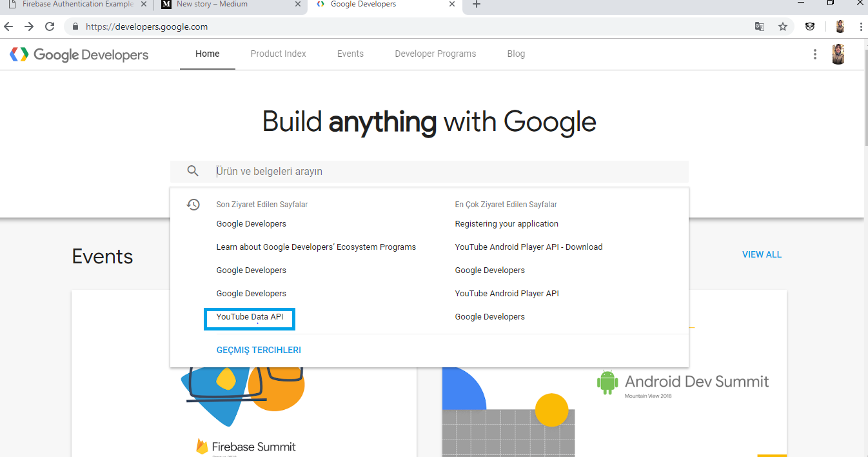
Task: Click the GEÇMİŞ TERCİHLERİ link
Action: (259, 350)
